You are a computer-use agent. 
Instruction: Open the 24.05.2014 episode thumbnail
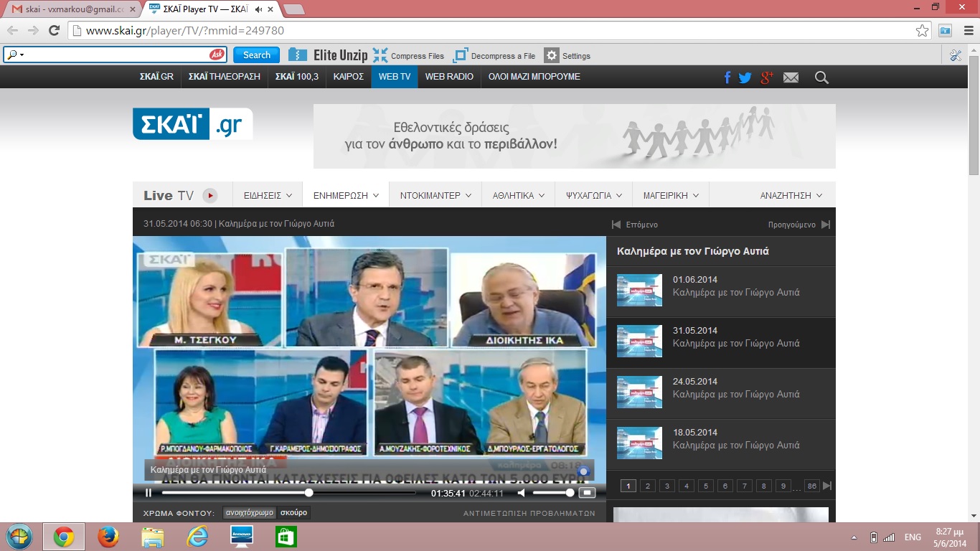pyautogui.click(x=639, y=392)
